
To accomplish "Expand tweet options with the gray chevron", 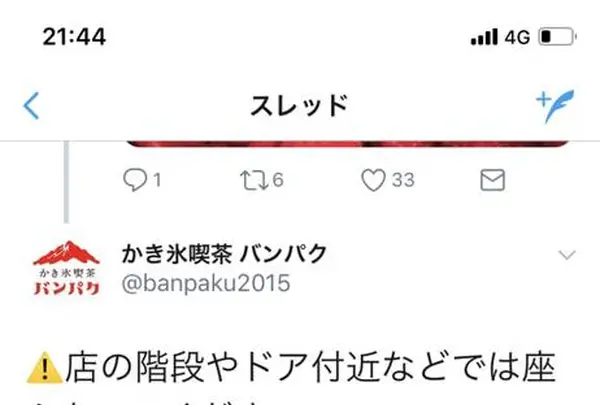I will point(567,255).
